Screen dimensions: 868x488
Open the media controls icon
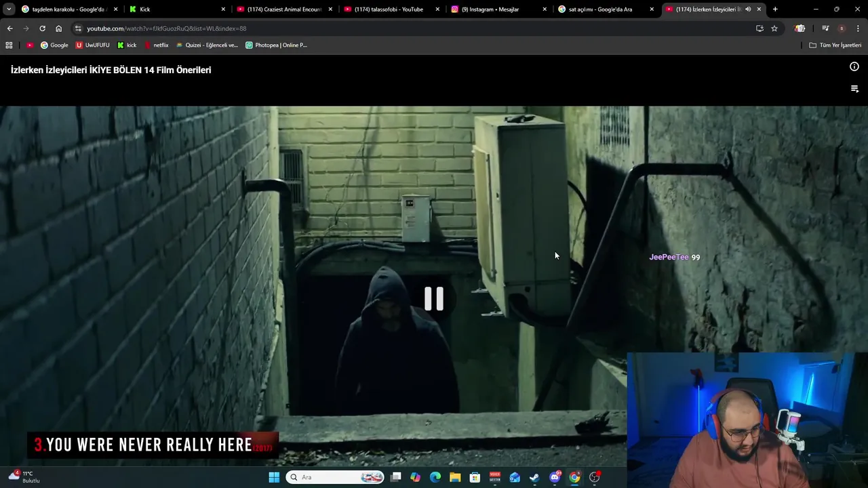click(825, 28)
